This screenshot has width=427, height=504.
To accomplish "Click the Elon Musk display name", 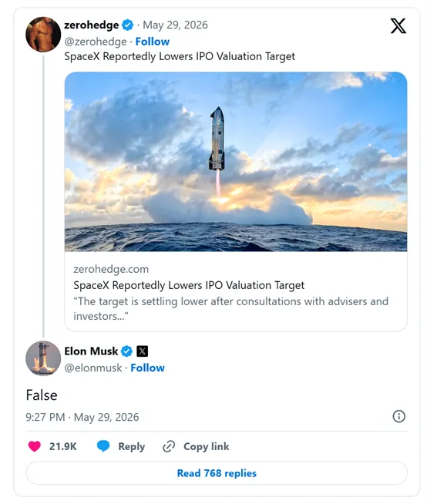I will [91, 351].
